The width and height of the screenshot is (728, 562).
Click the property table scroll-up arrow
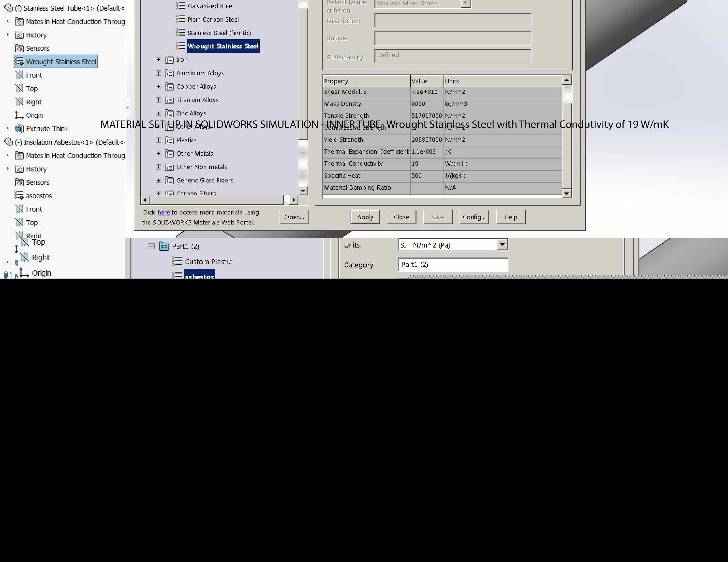pyautogui.click(x=567, y=80)
